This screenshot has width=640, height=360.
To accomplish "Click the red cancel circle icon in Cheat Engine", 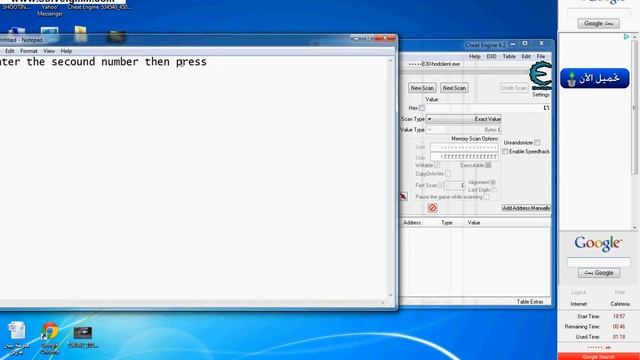I will coord(432,208).
